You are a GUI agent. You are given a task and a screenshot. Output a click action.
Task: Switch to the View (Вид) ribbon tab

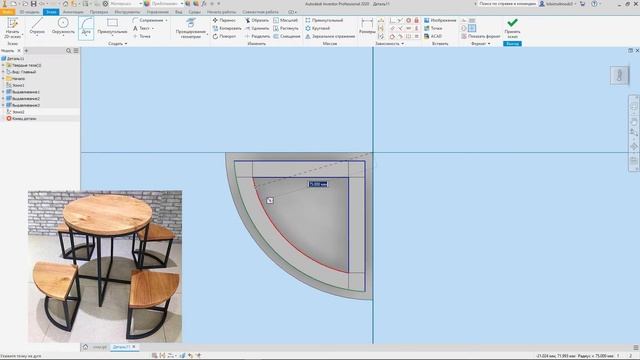pyautogui.click(x=179, y=12)
